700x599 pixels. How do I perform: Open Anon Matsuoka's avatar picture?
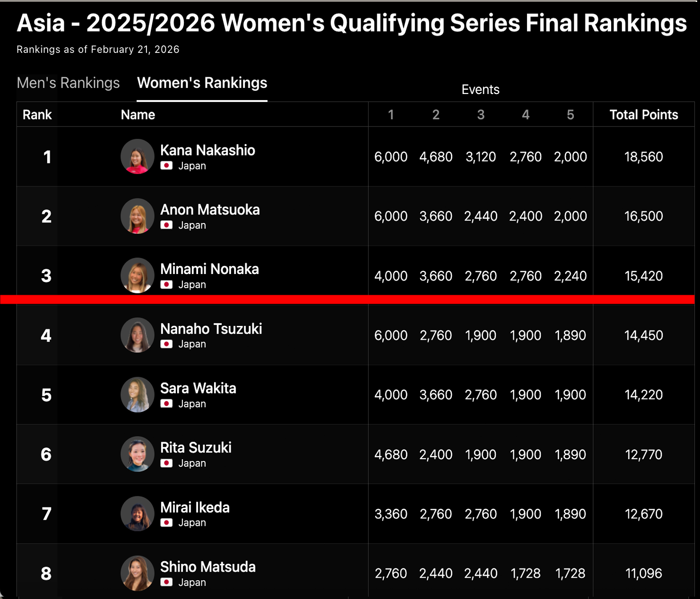tap(137, 216)
